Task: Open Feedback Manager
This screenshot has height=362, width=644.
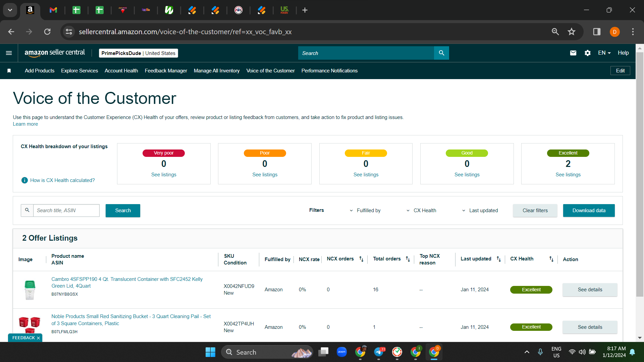Action: [166, 71]
